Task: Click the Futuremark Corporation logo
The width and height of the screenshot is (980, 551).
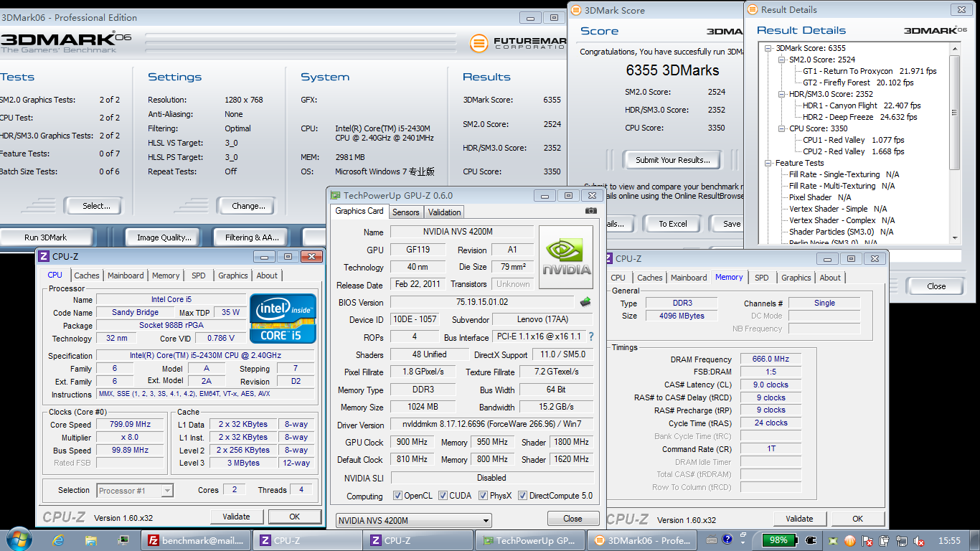Action: 518,43
